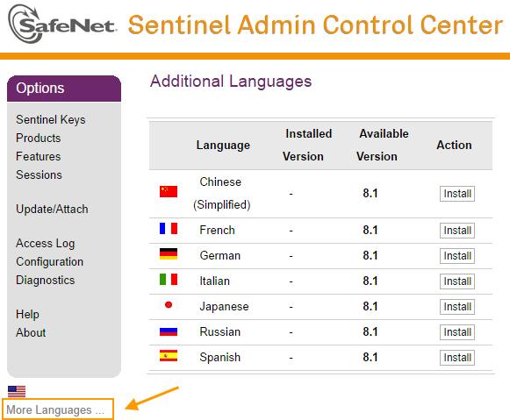This screenshot has width=510, height=420.
Task: Install the Japanese language pack
Action: [x=457, y=307]
